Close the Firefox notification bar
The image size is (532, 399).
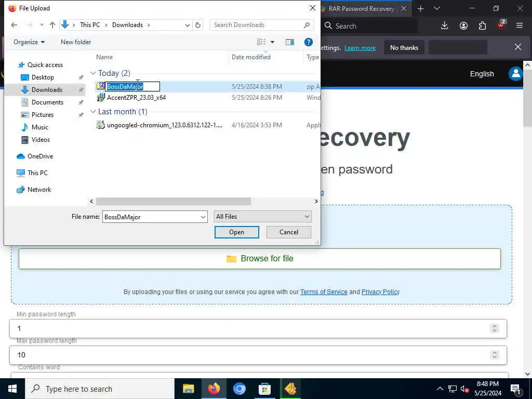(518, 47)
